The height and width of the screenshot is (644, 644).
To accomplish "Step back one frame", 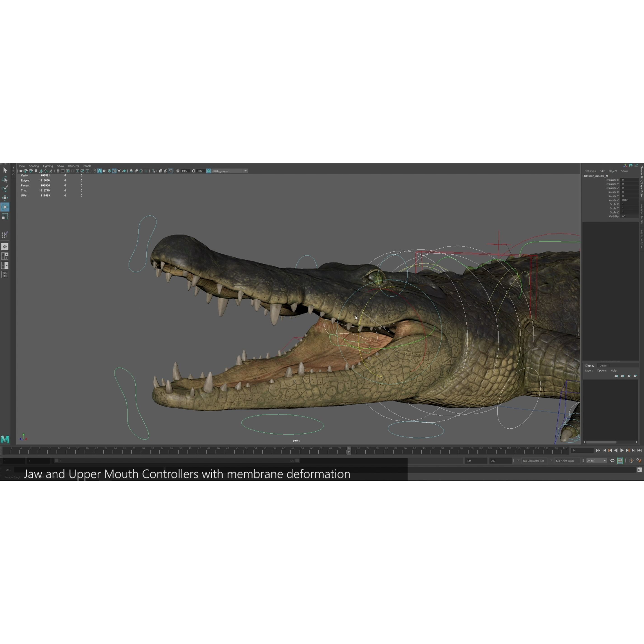I will [x=604, y=450].
